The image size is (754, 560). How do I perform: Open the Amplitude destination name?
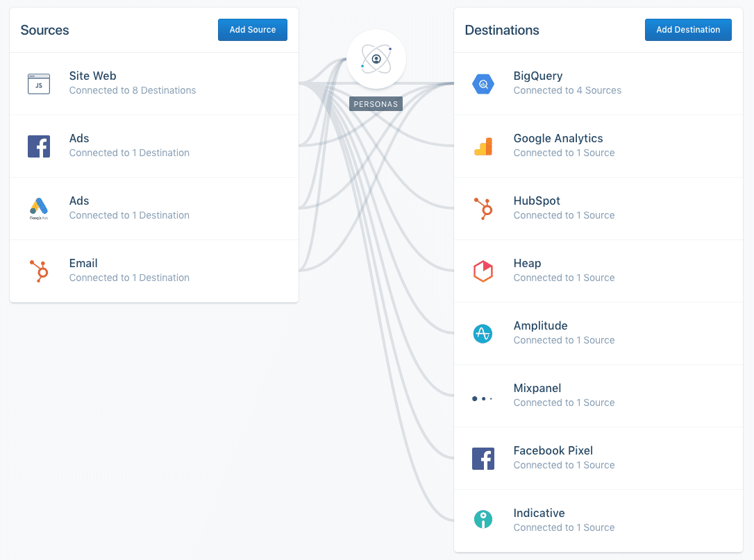pos(540,326)
